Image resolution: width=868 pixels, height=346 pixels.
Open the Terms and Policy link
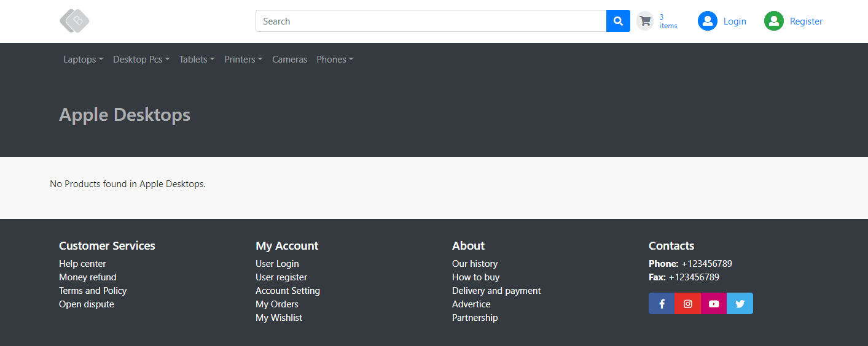tap(93, 291)
